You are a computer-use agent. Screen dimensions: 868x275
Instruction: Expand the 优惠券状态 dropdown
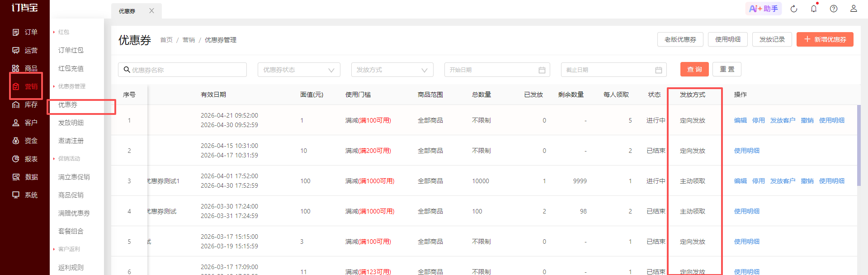[299, 70]
